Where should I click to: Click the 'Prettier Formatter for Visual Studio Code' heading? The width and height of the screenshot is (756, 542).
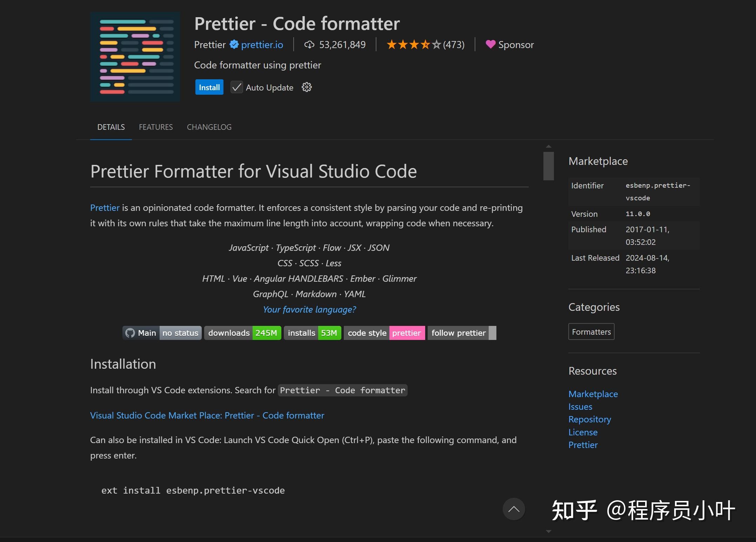pyautogui.click(x=253, y=171)
